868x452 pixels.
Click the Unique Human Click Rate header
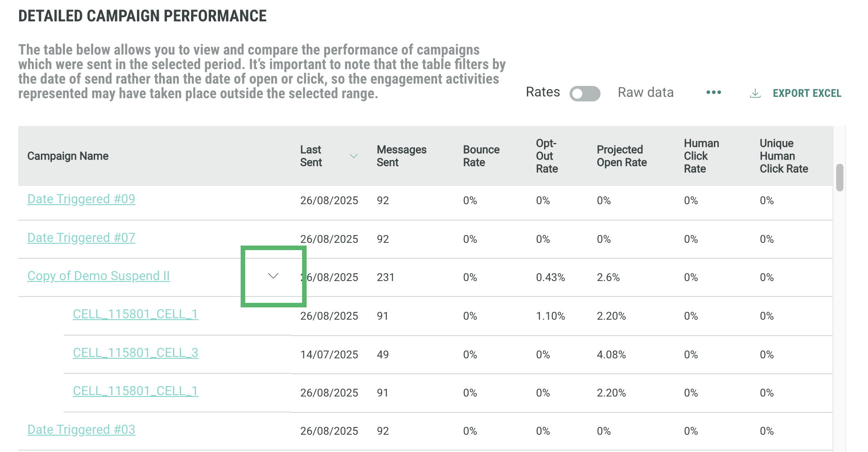pyautogui.click(x=783, y=156)
